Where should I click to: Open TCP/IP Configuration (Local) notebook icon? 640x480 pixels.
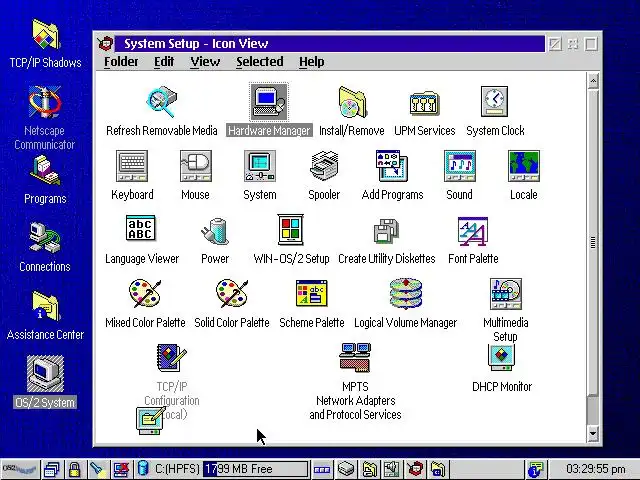point(171,357)
